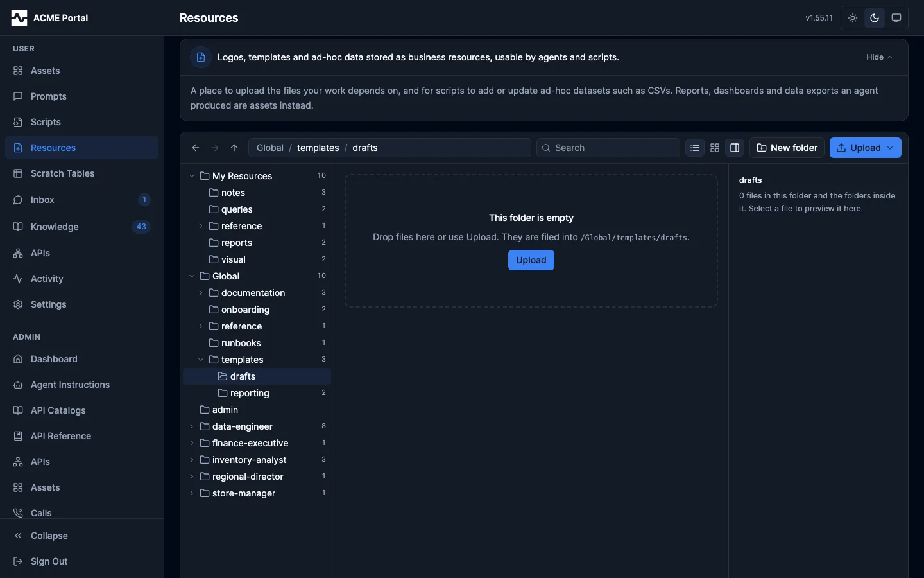
Task: Collapse the templates folder
Action: (x=201, y=360)
